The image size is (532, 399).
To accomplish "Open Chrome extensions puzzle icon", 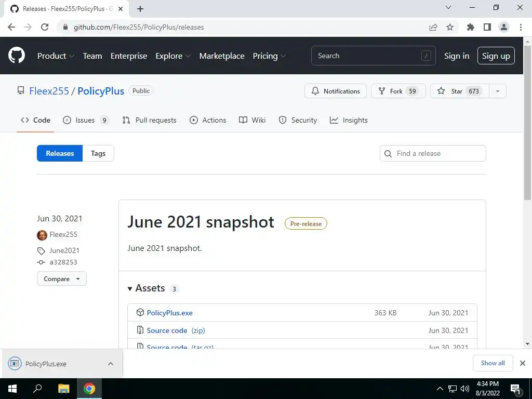I will (x=471, y=27).
